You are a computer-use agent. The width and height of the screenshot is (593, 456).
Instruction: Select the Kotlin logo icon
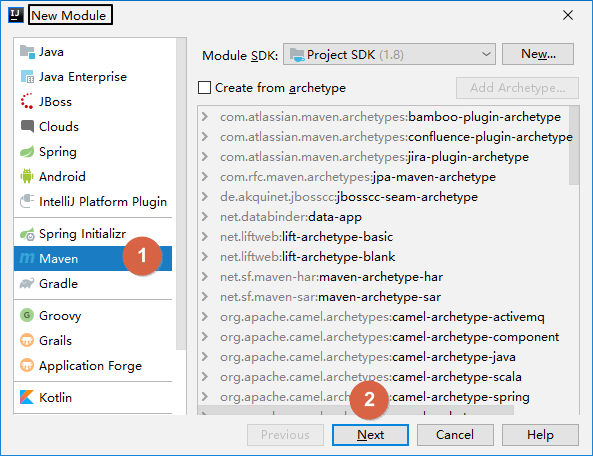(27, 397)
